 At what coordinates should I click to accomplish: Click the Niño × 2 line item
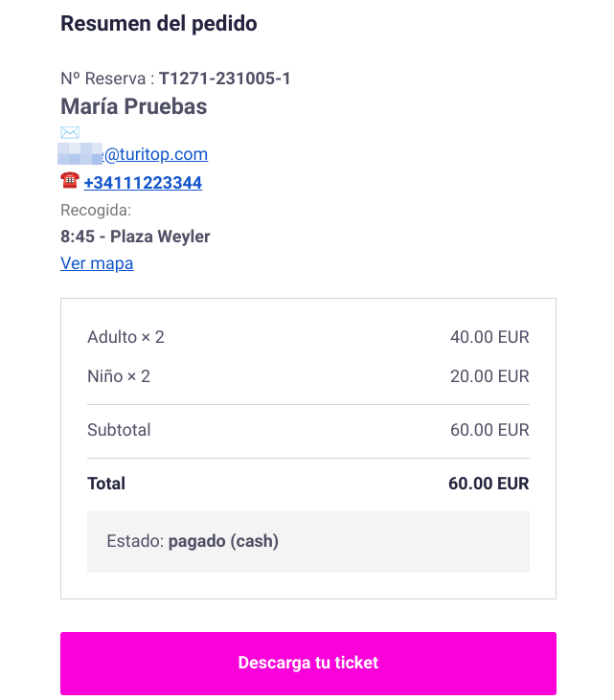point(119,376)
